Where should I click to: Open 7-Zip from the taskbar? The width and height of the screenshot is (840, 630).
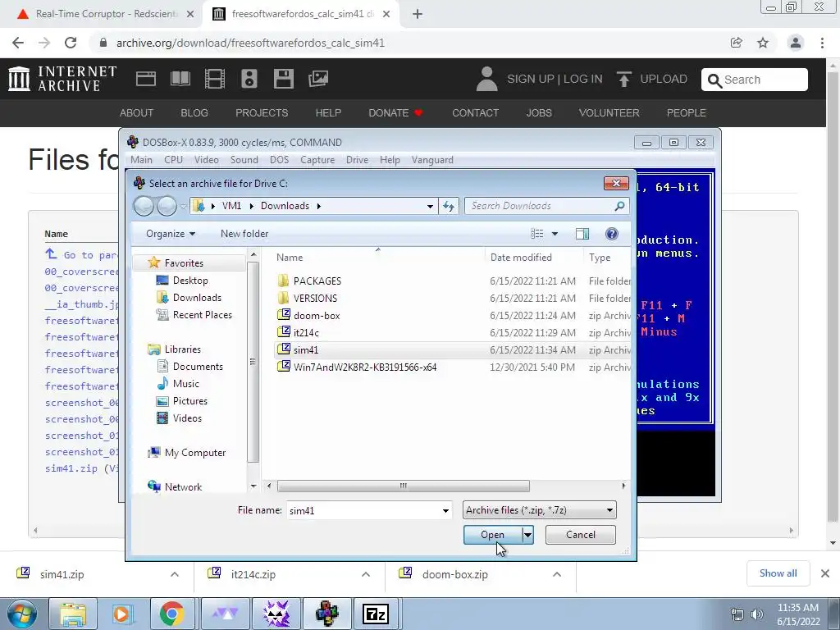pos(376,614)
